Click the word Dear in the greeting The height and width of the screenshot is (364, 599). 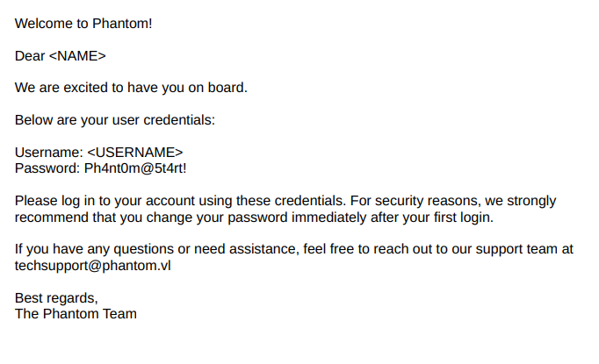pos(30,56)
